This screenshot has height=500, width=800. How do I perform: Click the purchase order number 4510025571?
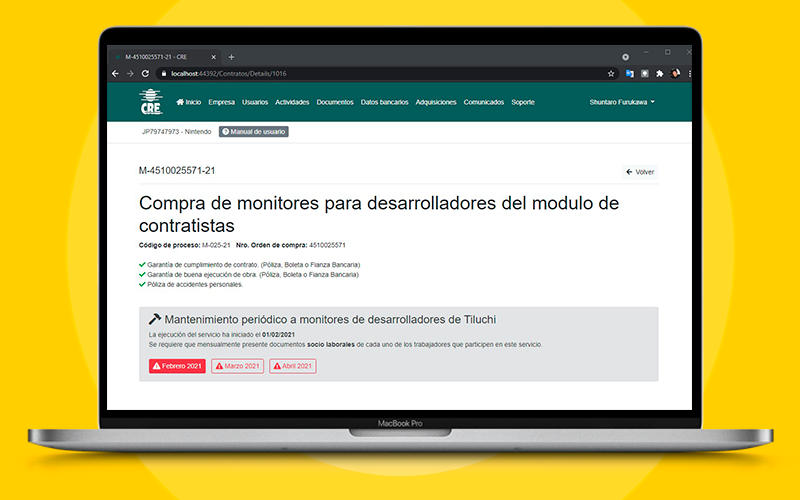pyautogui.click(x=327, y=245)
